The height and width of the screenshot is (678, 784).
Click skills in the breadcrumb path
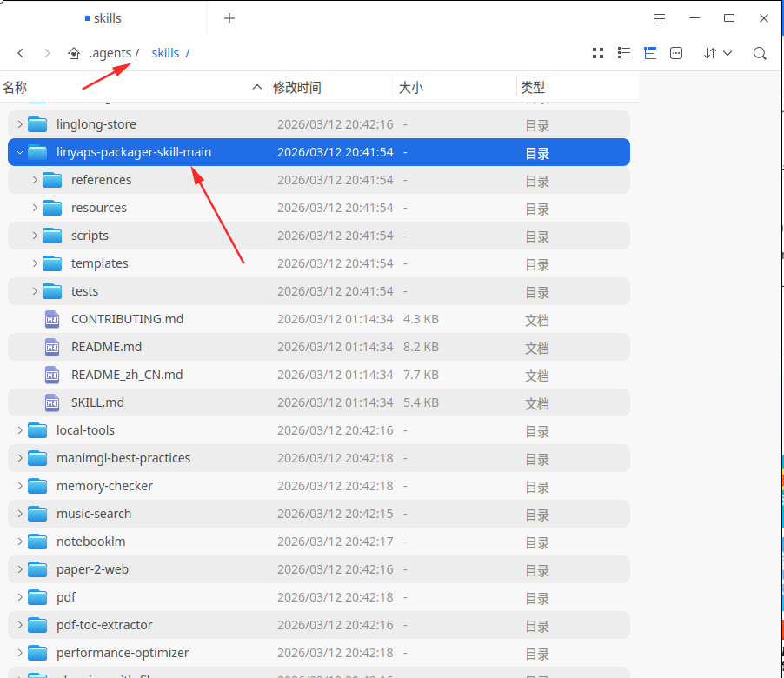165,53
